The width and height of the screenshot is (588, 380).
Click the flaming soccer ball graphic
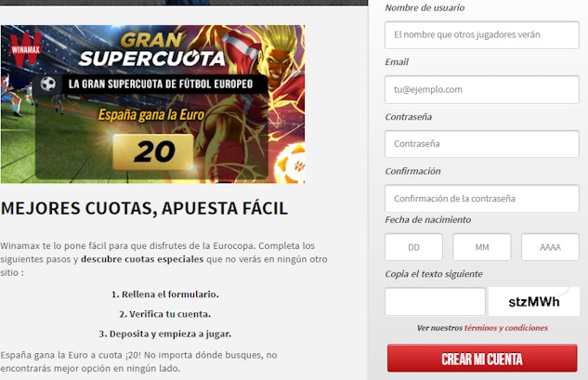click(x=290, y=164)
